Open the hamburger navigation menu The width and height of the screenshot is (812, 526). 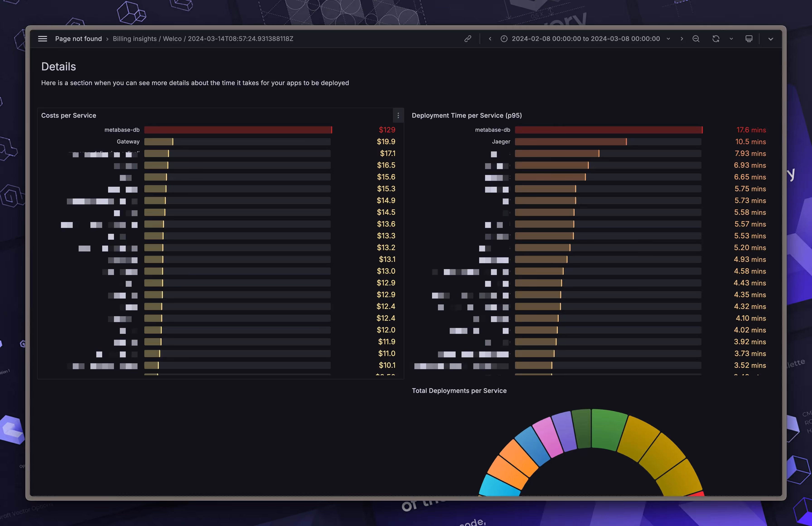[x=42, y=38]
